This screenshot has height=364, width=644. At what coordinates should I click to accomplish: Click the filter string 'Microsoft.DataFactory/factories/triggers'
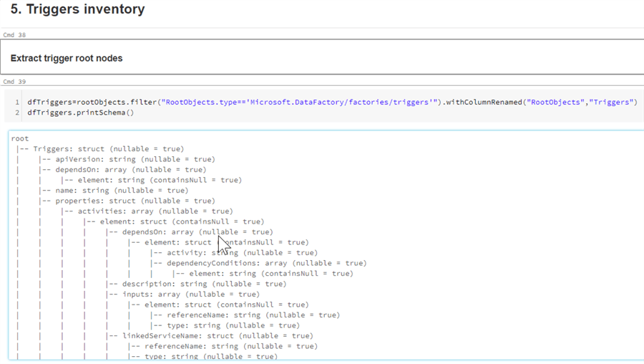tap(339, 102)
